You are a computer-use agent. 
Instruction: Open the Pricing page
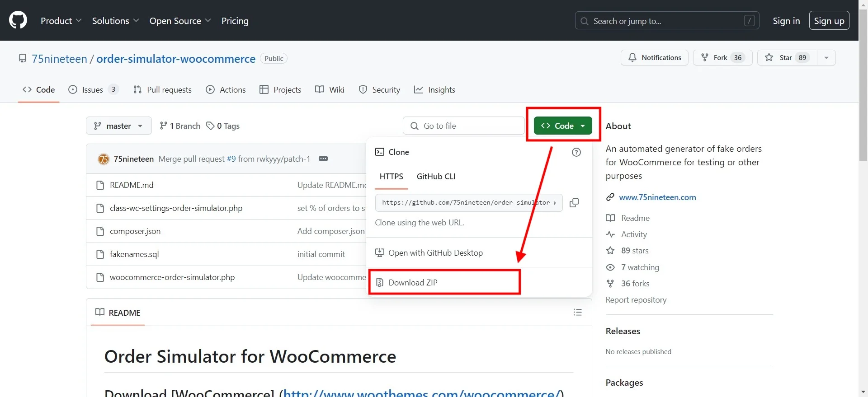235,21
